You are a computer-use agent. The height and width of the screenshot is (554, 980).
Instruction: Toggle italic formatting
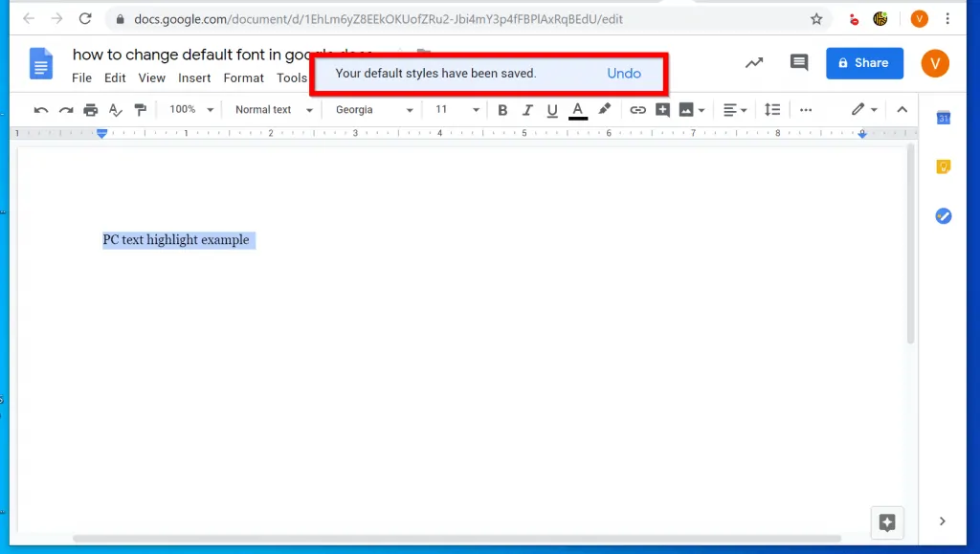pos(527,109)
